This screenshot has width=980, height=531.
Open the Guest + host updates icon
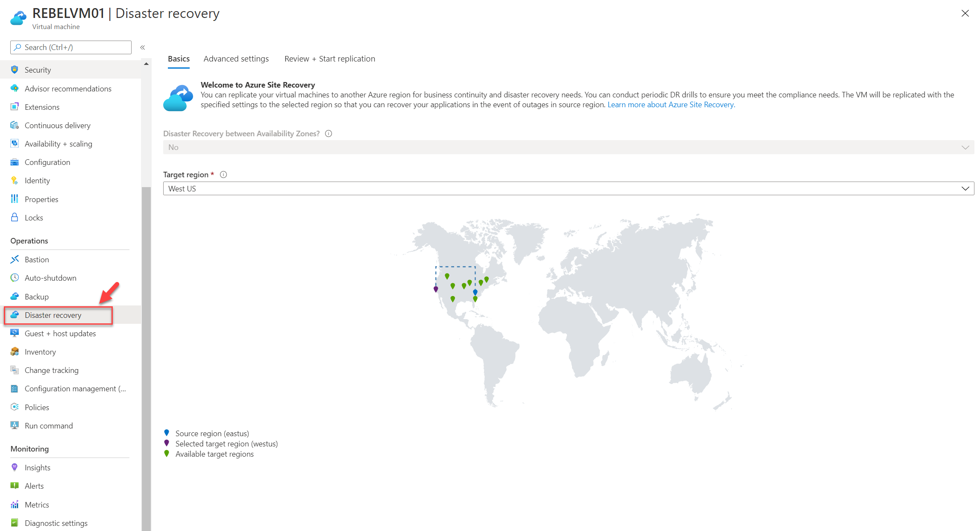(x=15, y=333)
